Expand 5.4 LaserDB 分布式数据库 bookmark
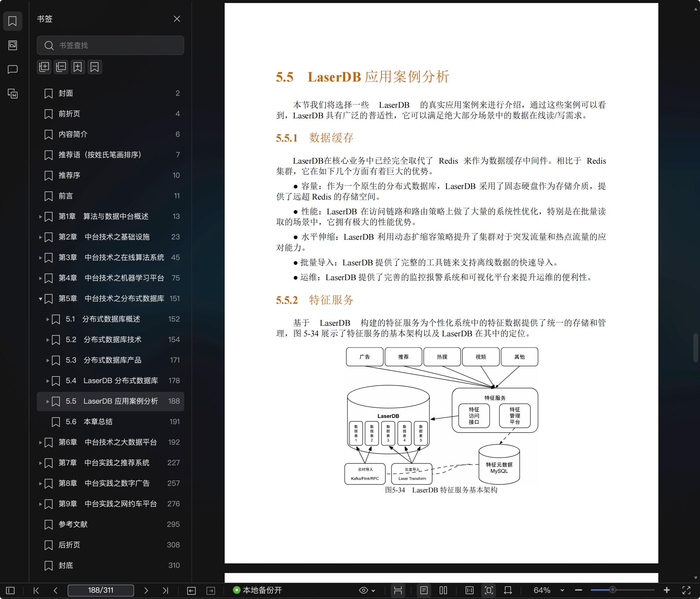Image resolution: width=700 pixels, height=599 pixels. (x=48, y=381)
